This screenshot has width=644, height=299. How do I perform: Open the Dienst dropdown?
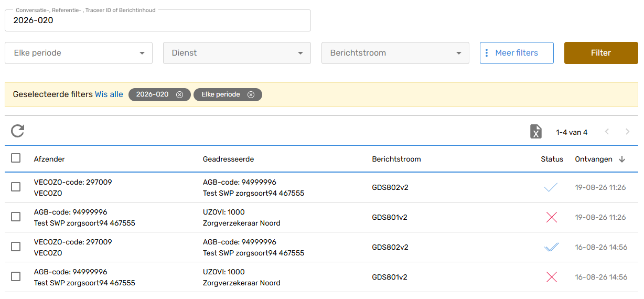coord(237,53)
